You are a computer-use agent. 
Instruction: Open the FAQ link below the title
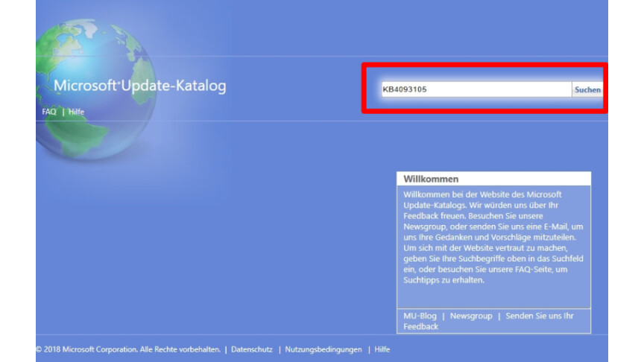click(x=49, y=112)
